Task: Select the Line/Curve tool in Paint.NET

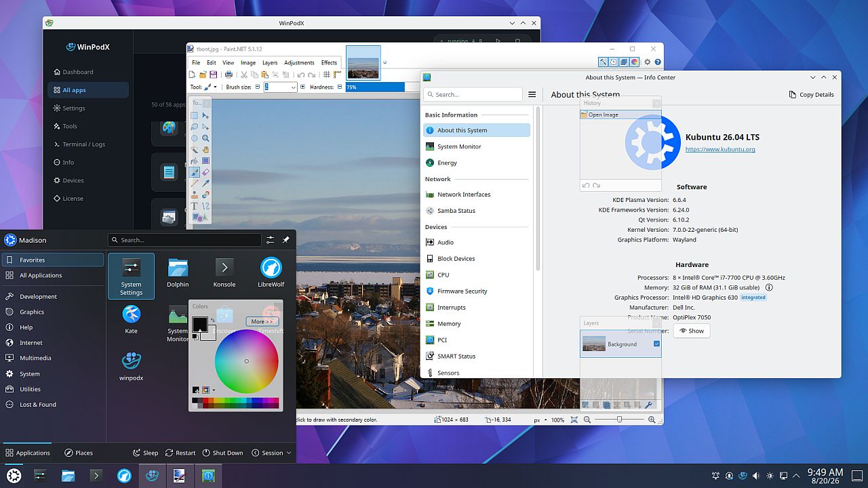Action: click(205, 206)
